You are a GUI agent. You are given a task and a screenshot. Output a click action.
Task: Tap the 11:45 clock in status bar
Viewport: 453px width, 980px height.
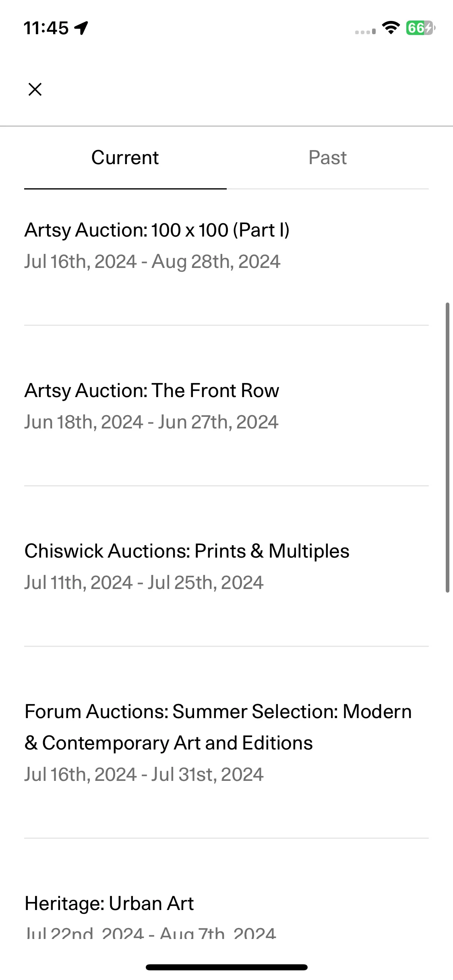tap(46, 28)
